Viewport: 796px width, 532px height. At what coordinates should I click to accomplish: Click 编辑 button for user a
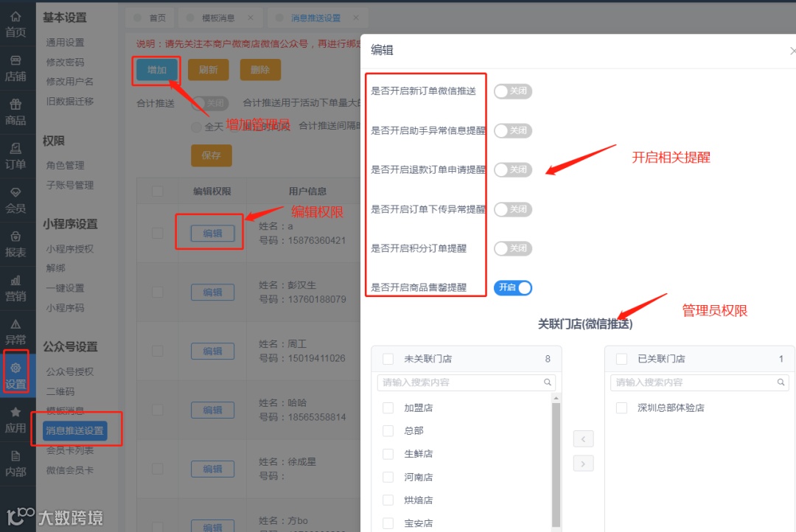pyautogui.click(x=212, y=234)
